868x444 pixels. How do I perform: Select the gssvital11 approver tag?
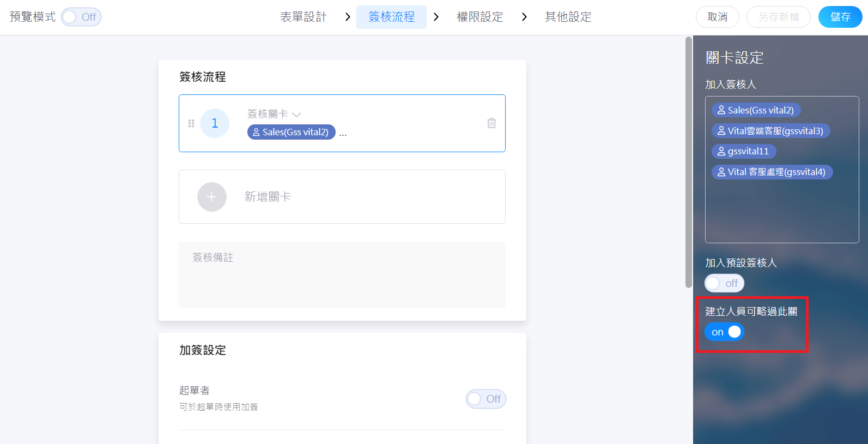tap(743, 151)
